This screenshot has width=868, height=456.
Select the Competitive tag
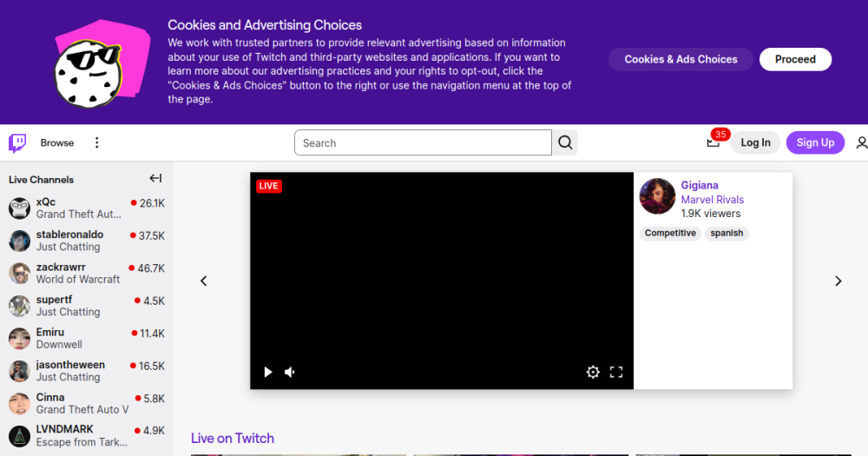coord(670,234)
